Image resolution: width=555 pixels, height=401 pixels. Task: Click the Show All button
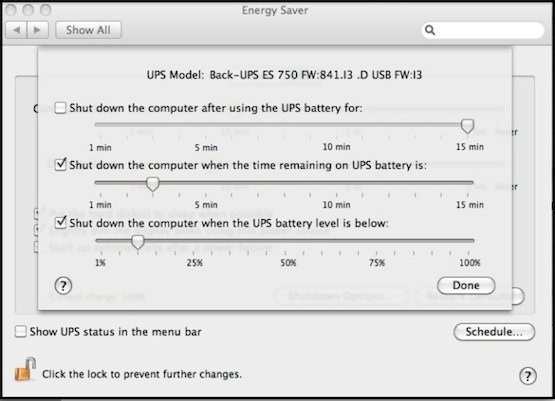point(88,30)
